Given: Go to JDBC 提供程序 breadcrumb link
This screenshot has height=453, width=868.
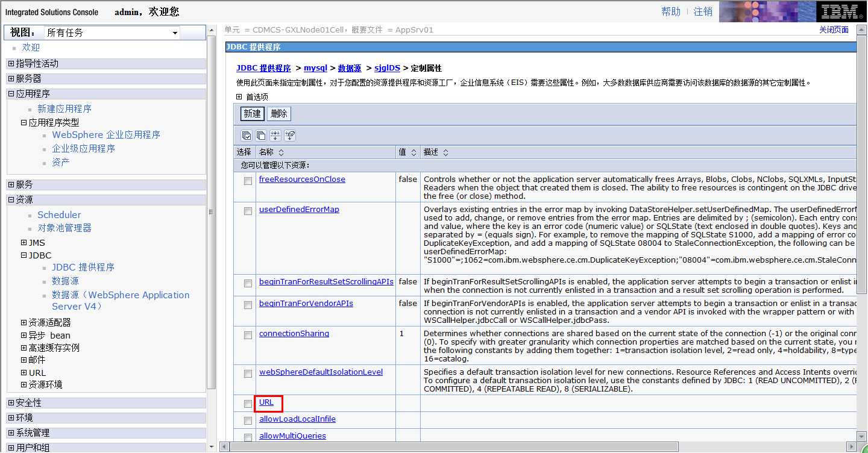Looking at the screenshot, I should (263, 68).
